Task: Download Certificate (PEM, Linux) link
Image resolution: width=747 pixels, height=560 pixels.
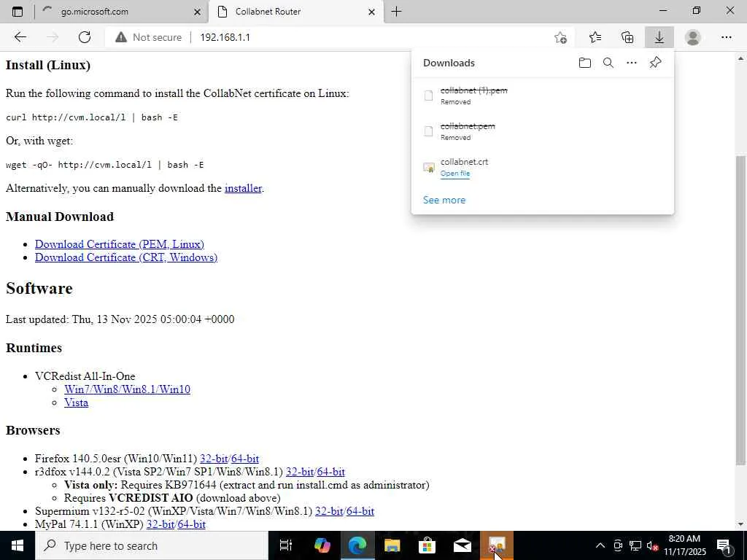Action: (x=120, y=244)
